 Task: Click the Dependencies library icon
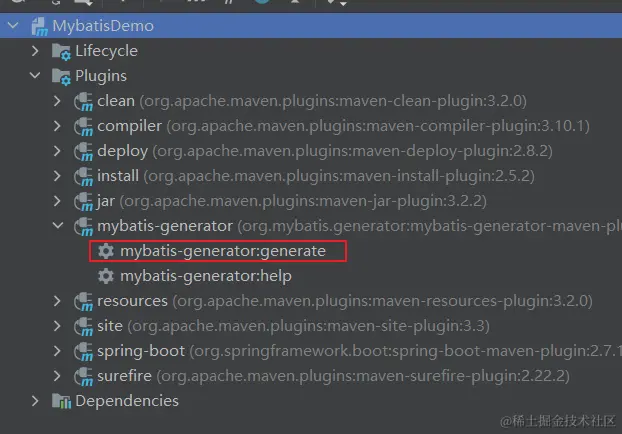pos(61,401)
